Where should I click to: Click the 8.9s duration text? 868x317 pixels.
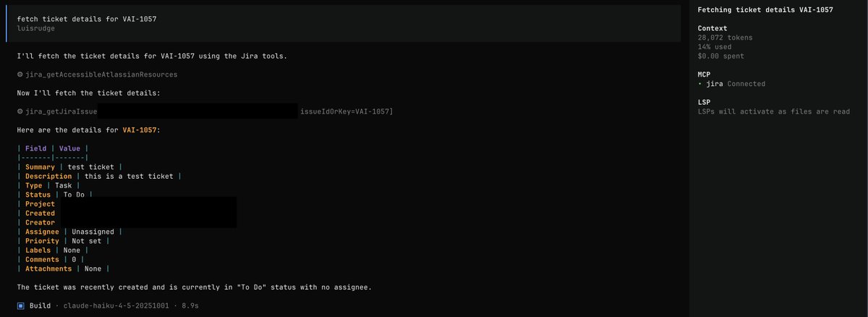(x=190, y=306)
